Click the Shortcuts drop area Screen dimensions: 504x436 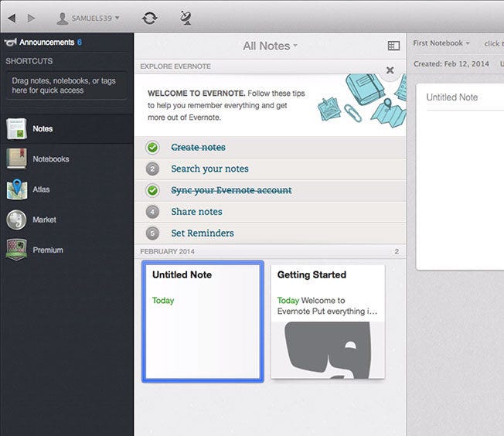[66, 86]
